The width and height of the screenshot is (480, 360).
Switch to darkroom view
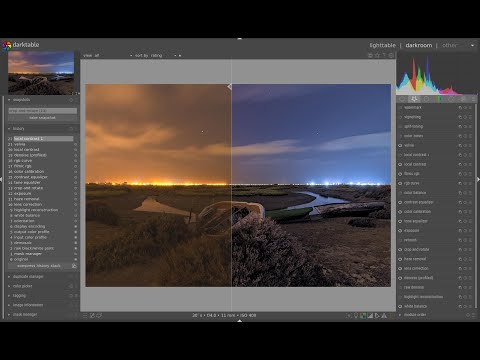coord(419,45)
